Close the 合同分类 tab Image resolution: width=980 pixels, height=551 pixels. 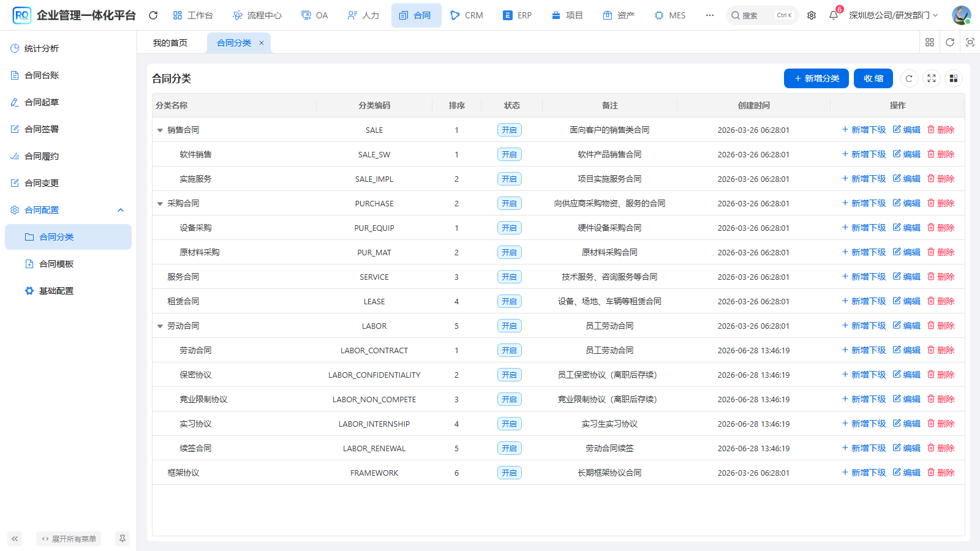(262, 43)
